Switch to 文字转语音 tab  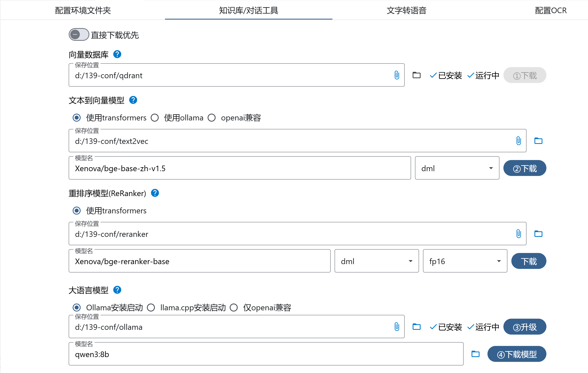pyautogui.click(x=407, y=11)
